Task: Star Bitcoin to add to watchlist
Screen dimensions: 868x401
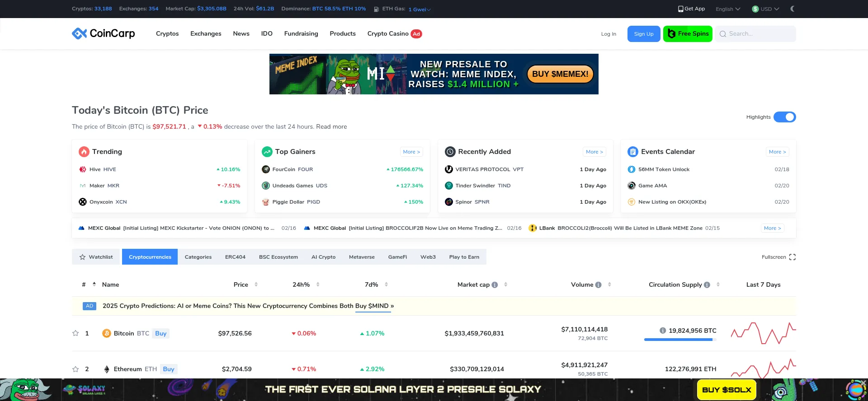Action: click(x=75, y=333)
